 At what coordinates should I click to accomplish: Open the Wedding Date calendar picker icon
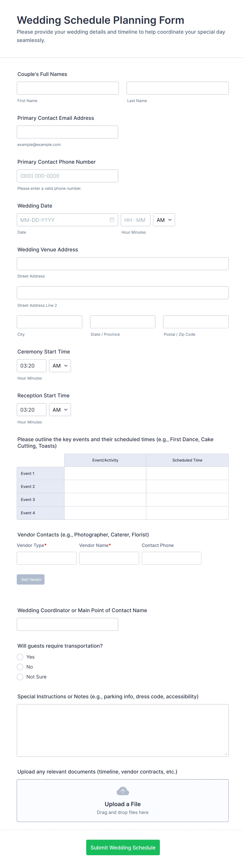[112, 220]
